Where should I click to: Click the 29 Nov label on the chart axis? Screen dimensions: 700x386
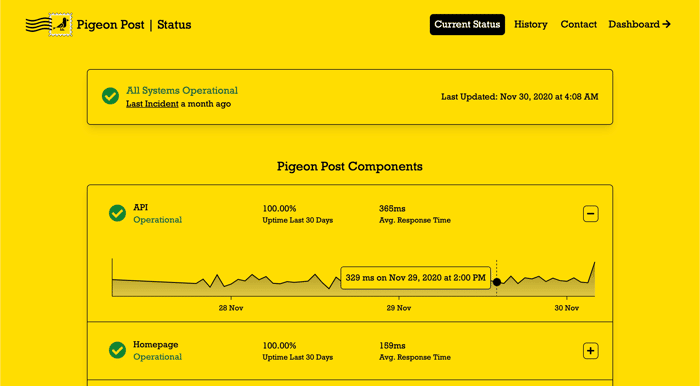pyautogui.click(x=399, y=308)
